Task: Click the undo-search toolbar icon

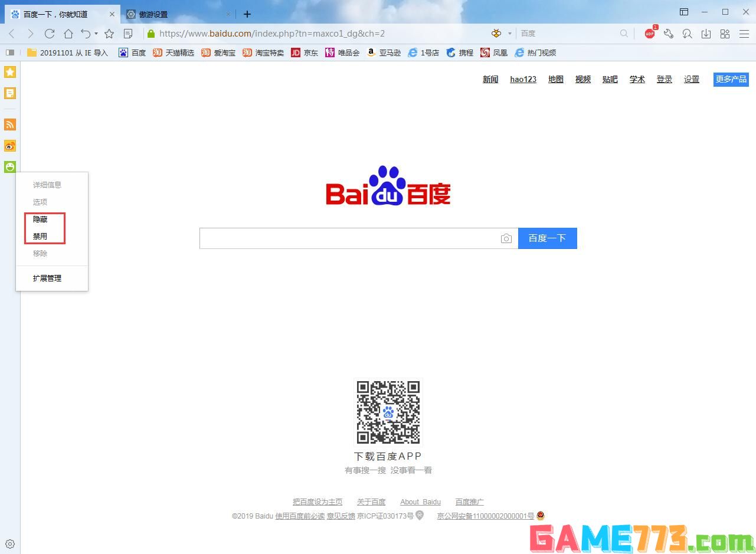Action: 687,34
